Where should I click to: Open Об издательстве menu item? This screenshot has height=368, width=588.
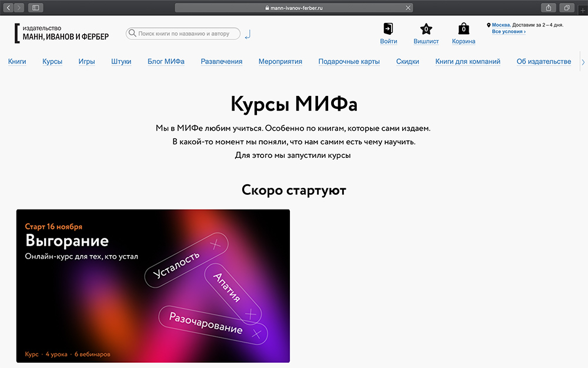pos(544,61)
